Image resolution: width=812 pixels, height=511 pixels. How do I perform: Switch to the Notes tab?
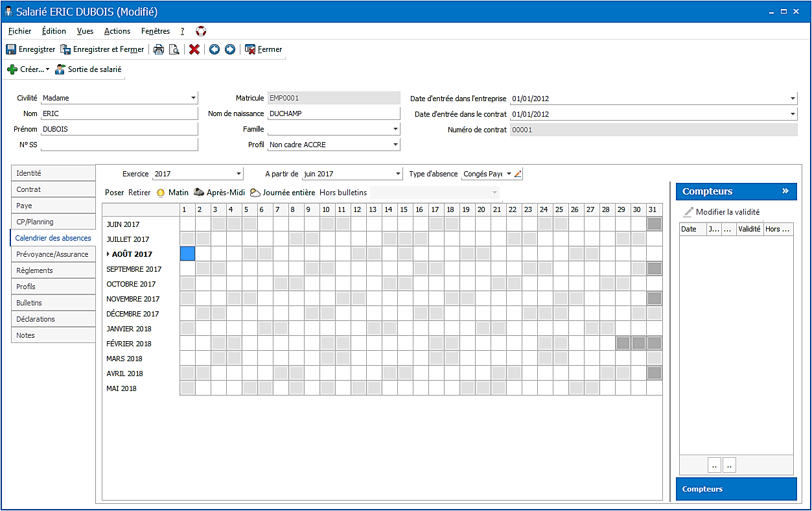tap(53, 335)
